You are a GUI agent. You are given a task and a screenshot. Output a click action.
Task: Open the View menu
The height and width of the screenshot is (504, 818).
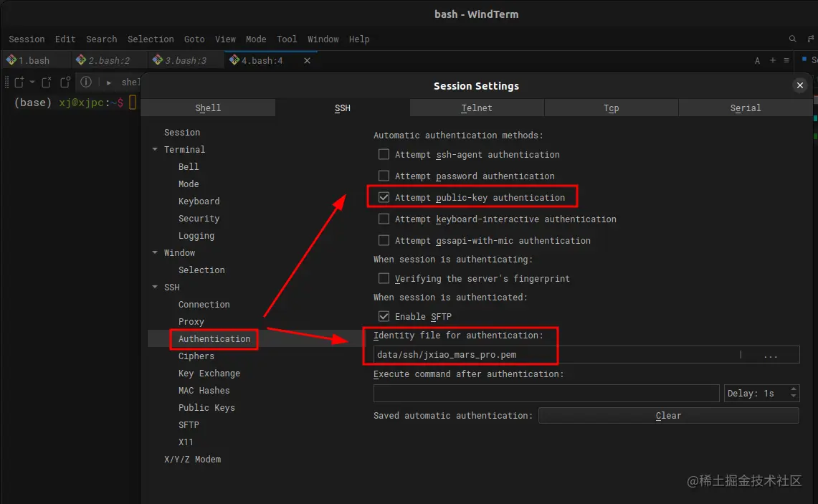pyautogui.click(x=225, y=39)
